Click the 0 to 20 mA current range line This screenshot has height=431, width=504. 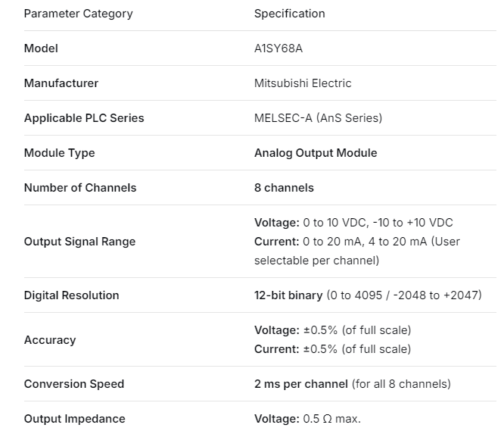pyautogui.click(x=356, y=242)
